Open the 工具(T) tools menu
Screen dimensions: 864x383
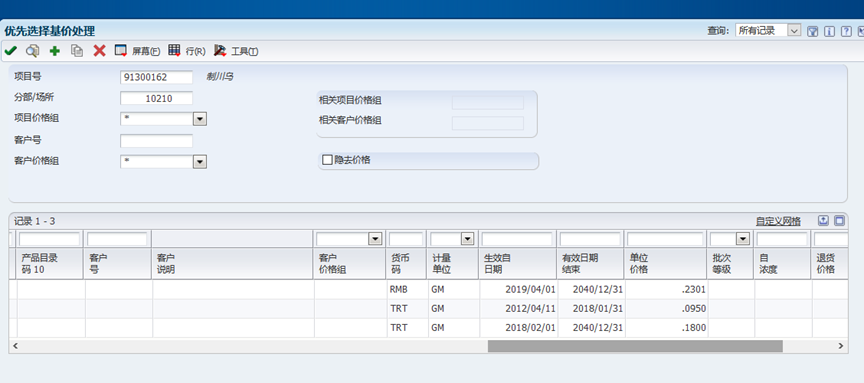(236, 51)
